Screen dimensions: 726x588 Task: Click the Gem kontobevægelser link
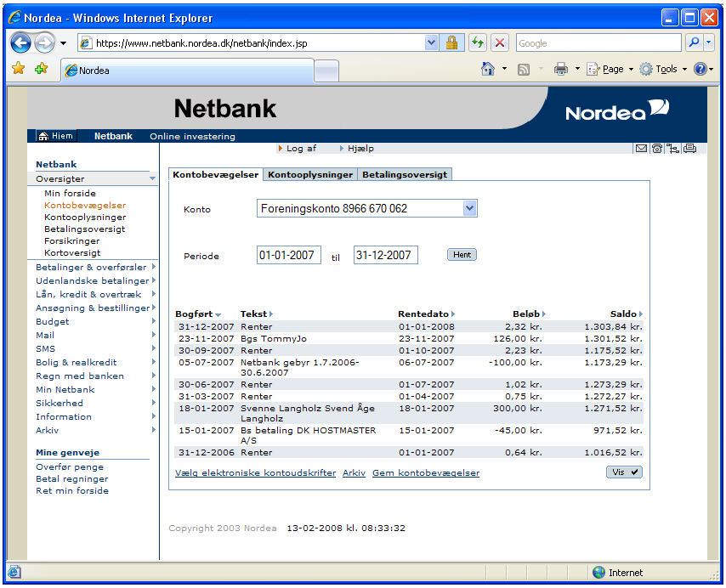pos(426,472)
